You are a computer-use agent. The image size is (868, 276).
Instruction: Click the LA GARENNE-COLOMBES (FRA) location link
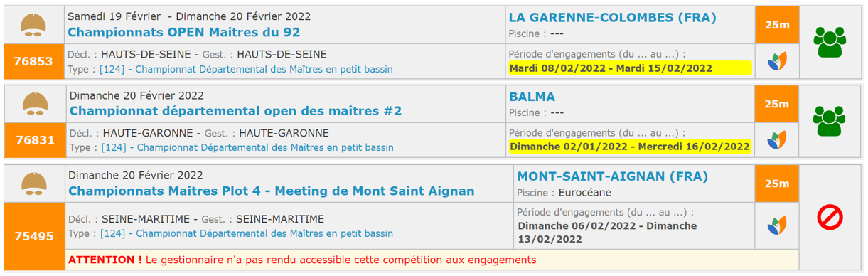click(x=613, y=18)
